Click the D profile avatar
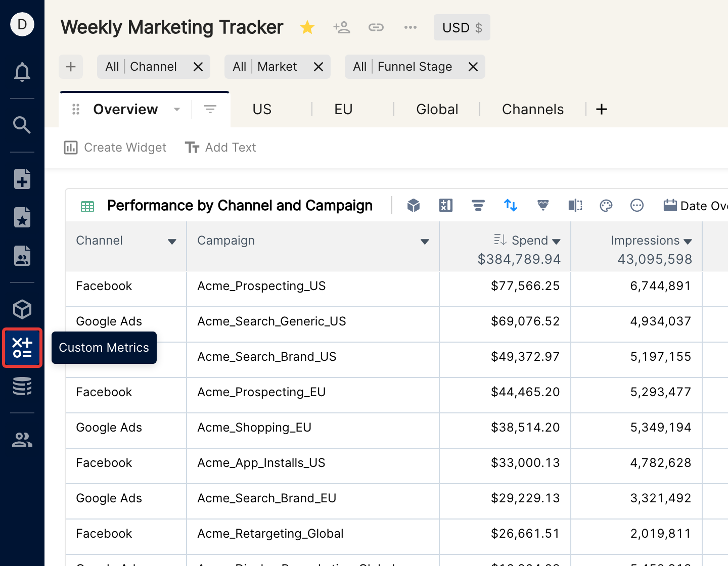Viewport: 728px width, 566px height. tap(22, 24)
